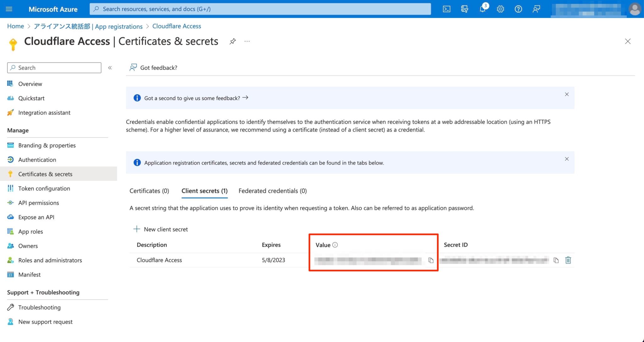Open the ellipsis more-commands menu

coord(247,41)
